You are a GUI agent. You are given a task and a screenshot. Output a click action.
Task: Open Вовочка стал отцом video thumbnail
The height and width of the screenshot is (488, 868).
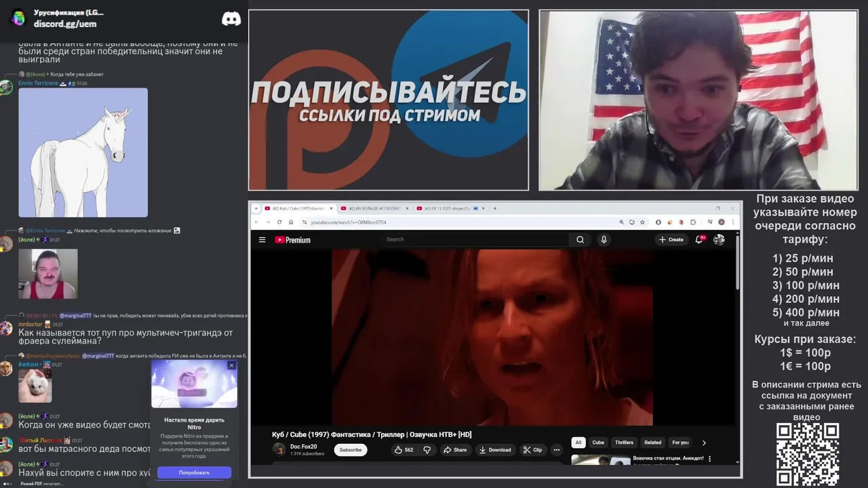(x=600, y=460)
